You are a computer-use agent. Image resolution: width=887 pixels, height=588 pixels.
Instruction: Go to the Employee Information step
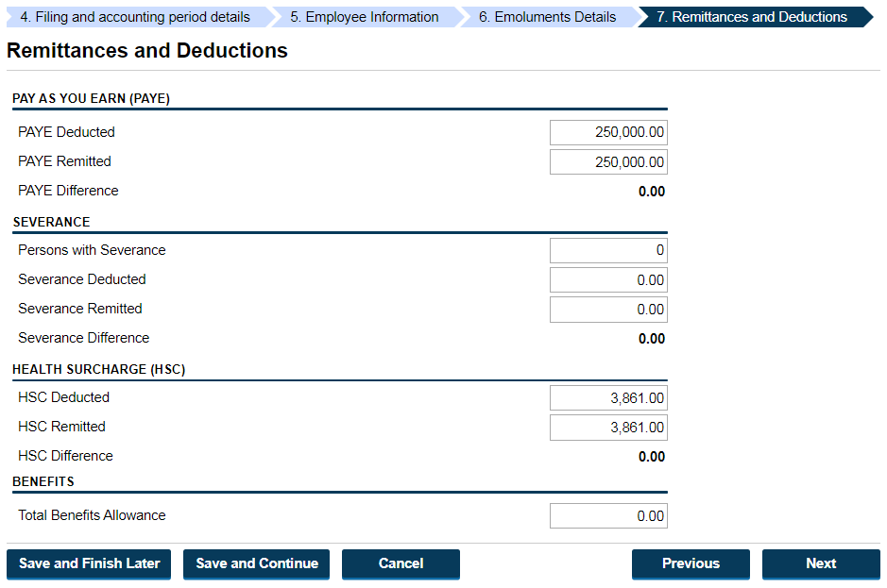coord(364,17)
